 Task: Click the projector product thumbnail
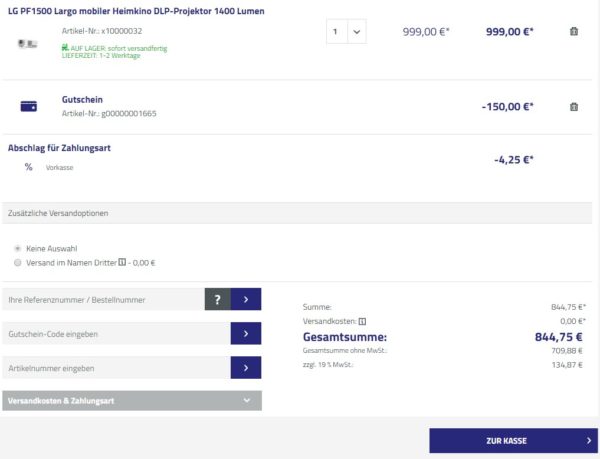click(x=28, y=44)
